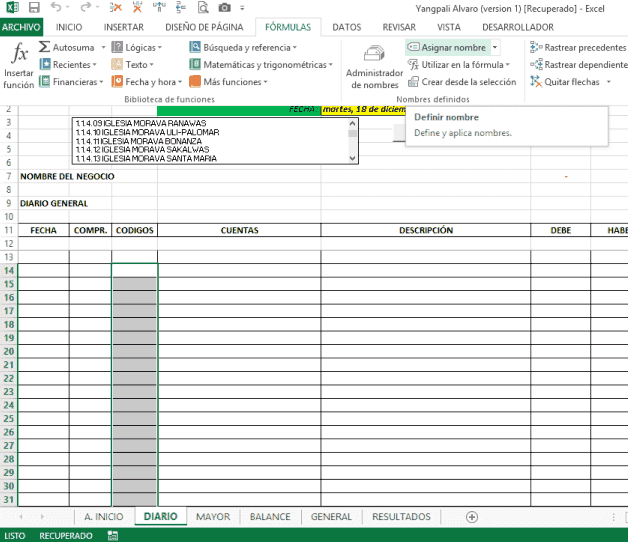Switch to the INSERTAR ribbon tab

124,27
